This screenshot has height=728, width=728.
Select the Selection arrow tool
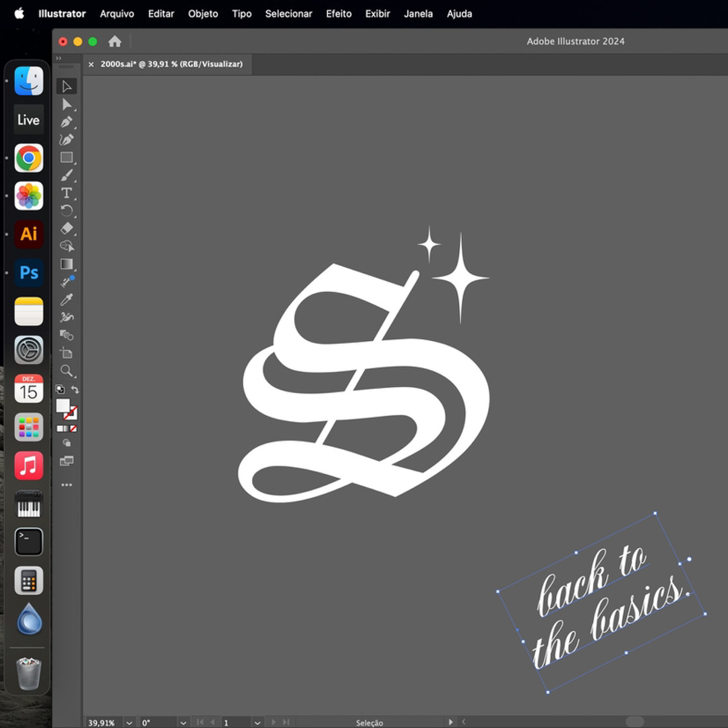click(67, 86)
